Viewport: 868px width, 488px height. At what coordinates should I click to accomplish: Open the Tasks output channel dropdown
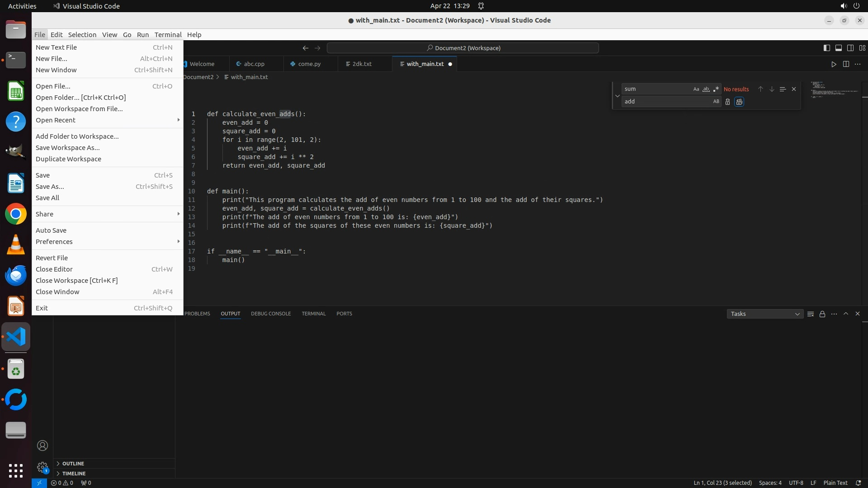(764, 314)
